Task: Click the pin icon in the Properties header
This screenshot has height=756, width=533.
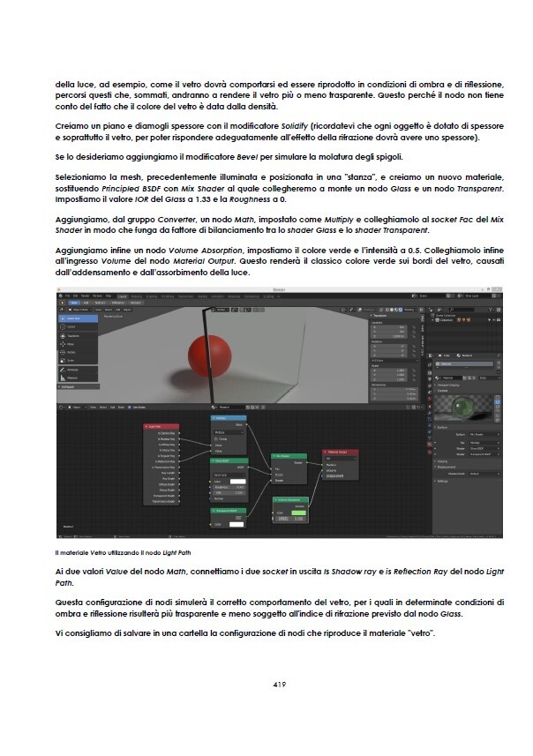Action: click(x=499, y=356)
